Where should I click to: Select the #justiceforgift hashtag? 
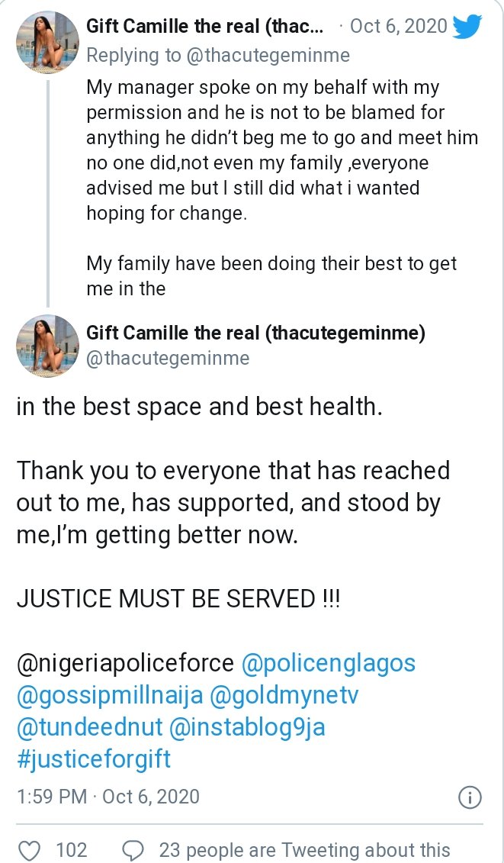94,759
